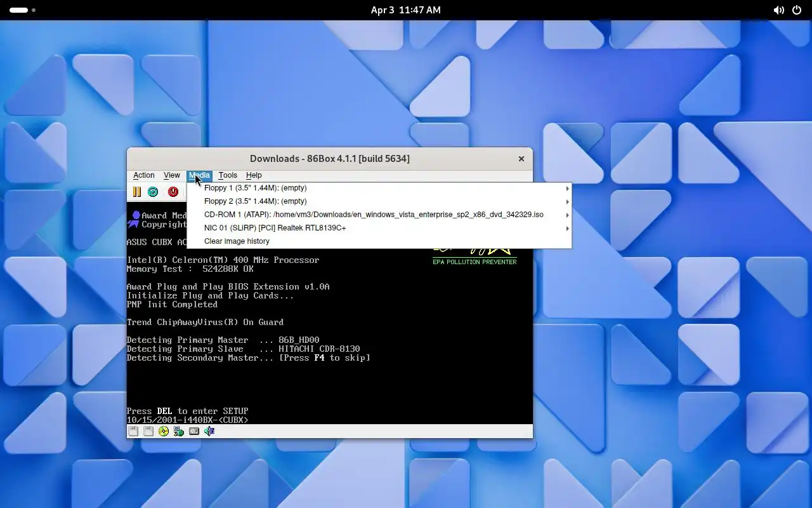
Task: Expand Floppy 2 submenu arrow
Action: coord(567,202)
